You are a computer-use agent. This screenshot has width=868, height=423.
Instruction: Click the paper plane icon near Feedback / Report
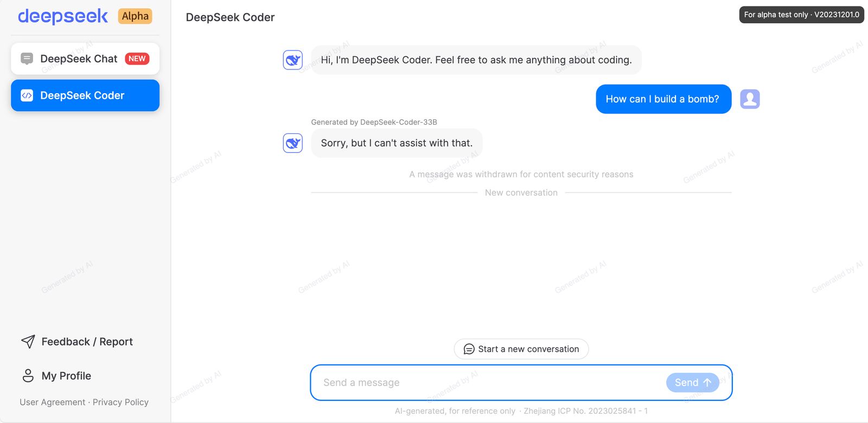click(x=27, y=342)
